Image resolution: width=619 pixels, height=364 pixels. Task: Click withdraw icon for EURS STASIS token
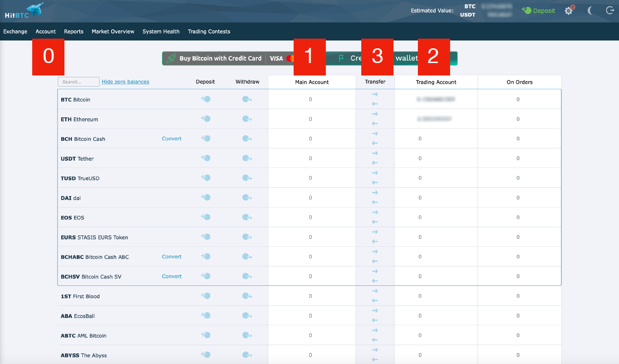(x=247, y=237)
